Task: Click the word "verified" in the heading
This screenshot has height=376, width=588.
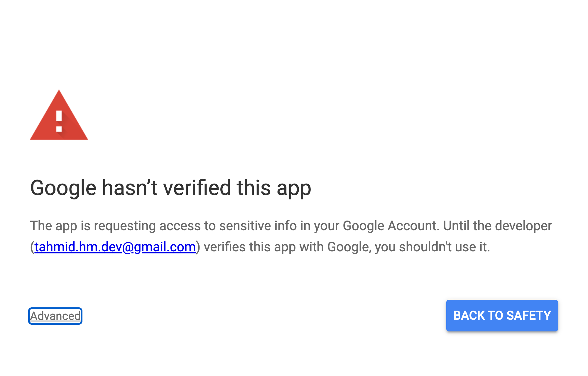Action: 197,188
